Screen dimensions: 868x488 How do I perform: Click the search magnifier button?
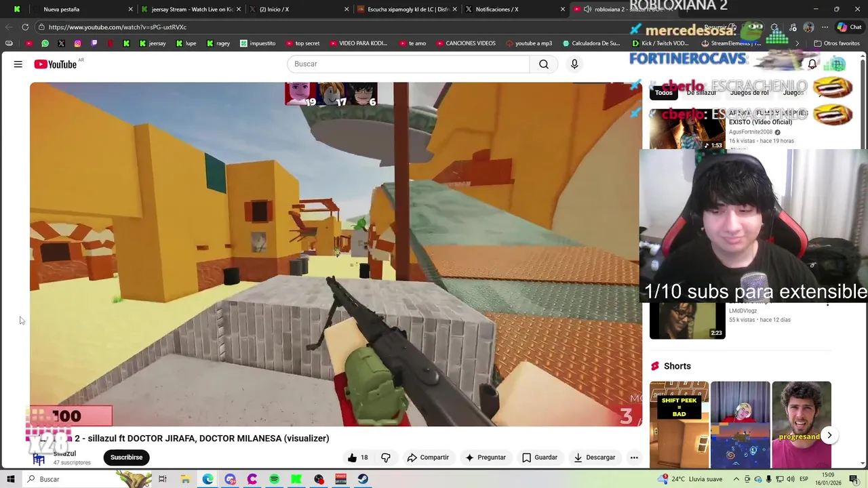[x=544, y=64]
